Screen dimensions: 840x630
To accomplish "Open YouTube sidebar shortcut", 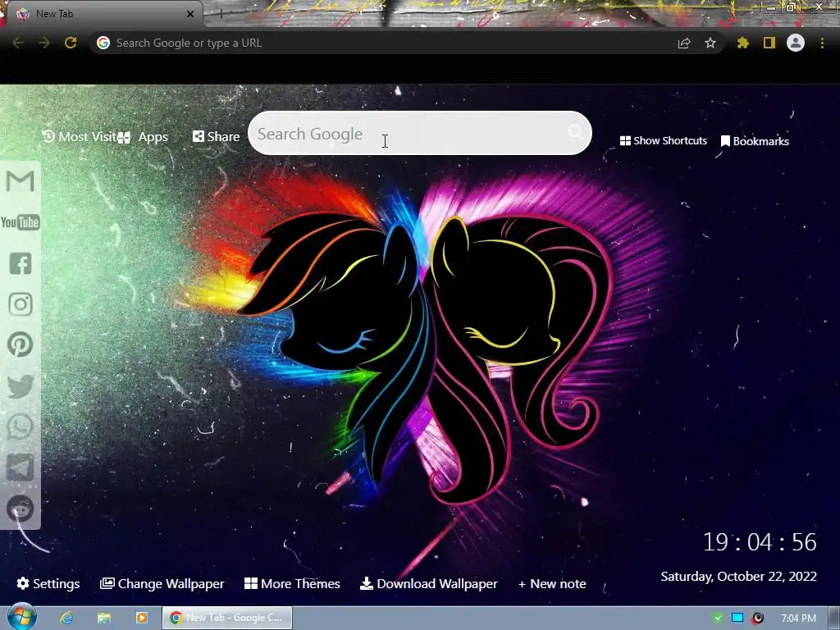I will click(x=21, y=222).
